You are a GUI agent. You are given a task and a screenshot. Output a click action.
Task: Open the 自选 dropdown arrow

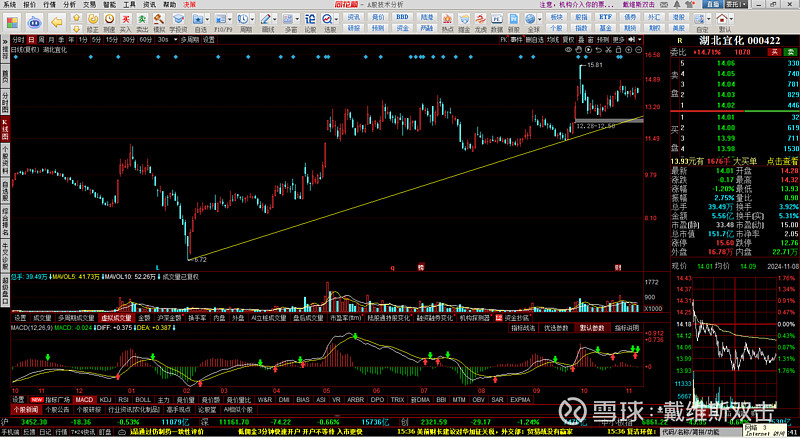pyautogui.click(x=208, y=19)
